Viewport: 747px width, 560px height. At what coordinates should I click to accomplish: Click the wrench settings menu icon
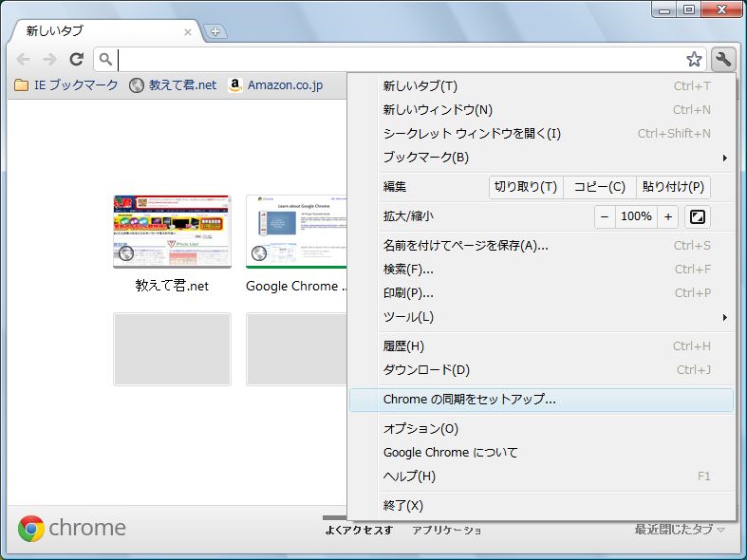[723, 60]
